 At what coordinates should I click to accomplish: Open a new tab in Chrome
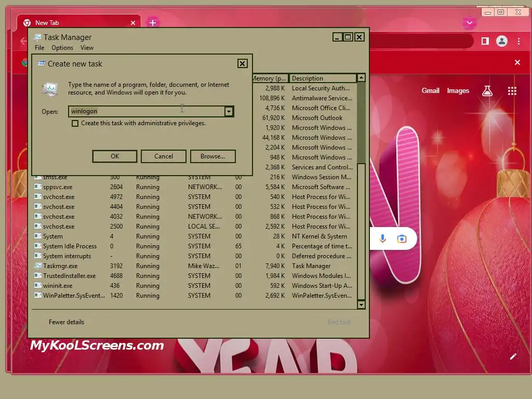(x=153, y=23)
